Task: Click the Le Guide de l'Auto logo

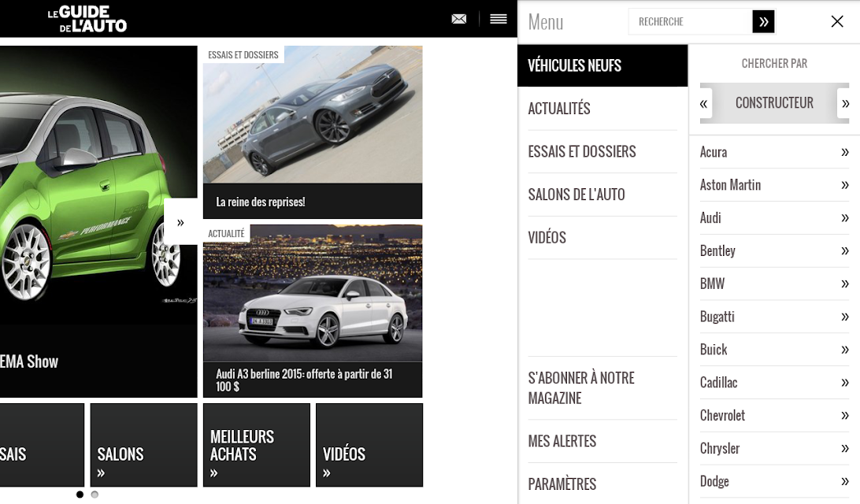Action: click(87, 19)
